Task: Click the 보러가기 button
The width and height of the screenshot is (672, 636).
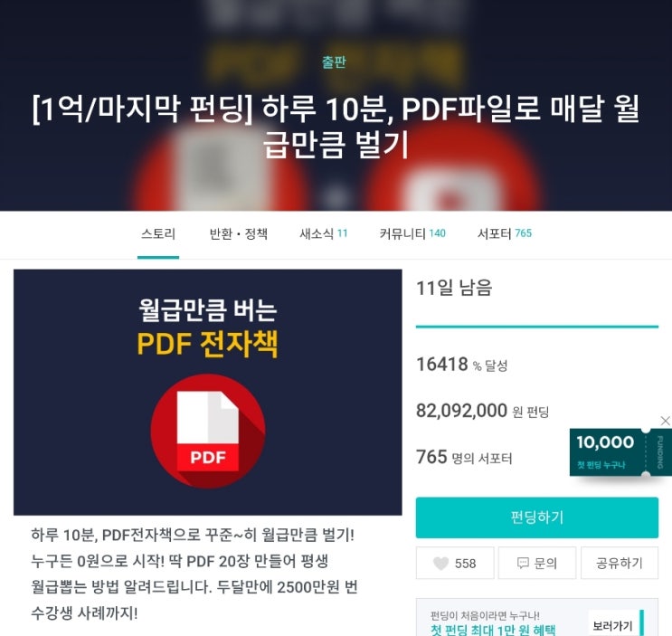Action: (x=612, y=626)
